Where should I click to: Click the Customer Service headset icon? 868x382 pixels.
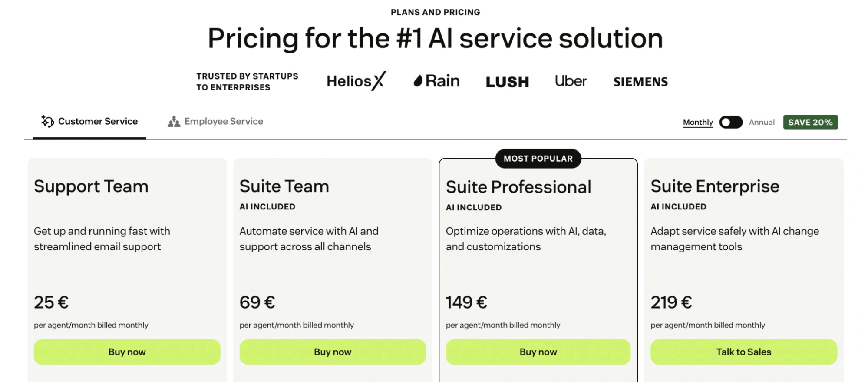(47, 121)
